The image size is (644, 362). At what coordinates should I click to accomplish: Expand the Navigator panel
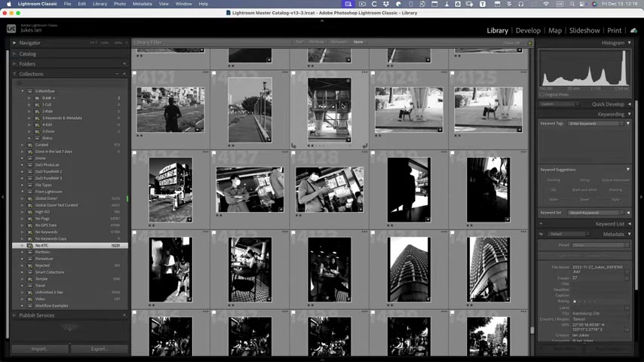click(14, 43)
